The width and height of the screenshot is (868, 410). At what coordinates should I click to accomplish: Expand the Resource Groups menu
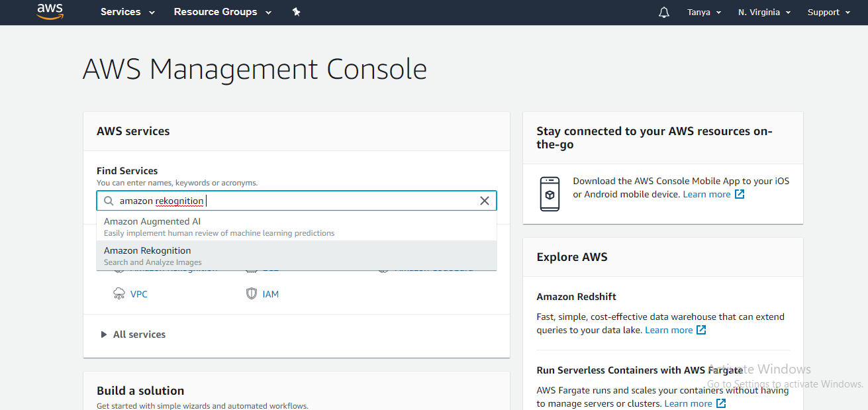222,12
